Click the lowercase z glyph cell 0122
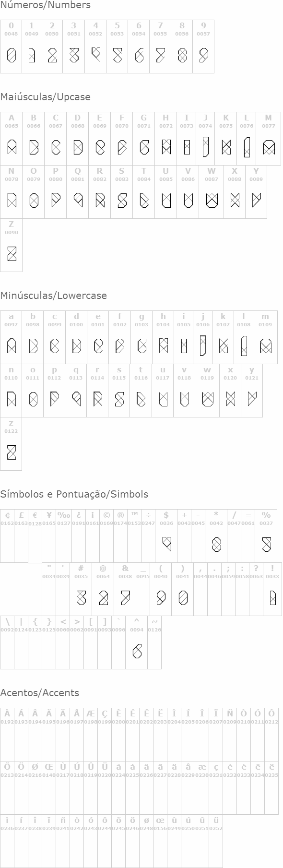The height and width of the screenshot is (868, 283). (11, 444)
